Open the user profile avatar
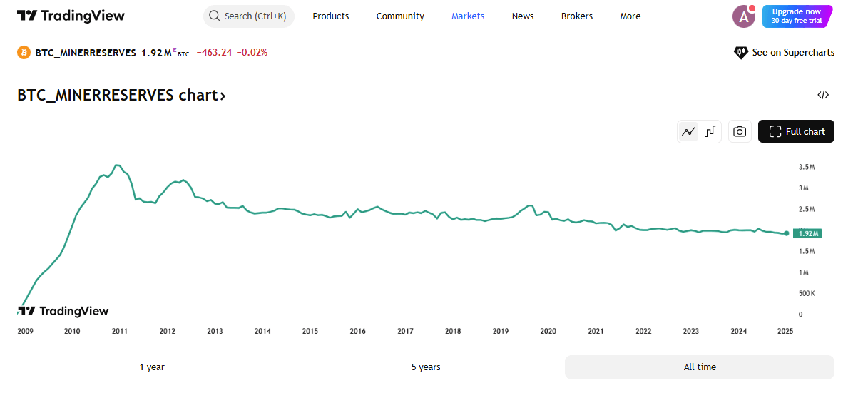 [x=743, y=16]
